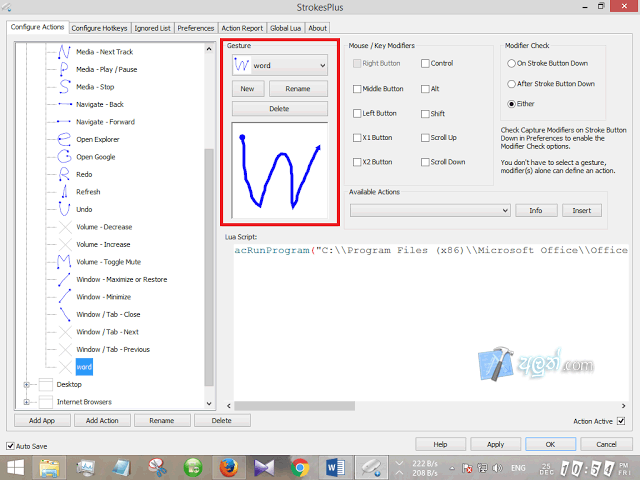Select On Stroke Button Down radio

point(511,63)
